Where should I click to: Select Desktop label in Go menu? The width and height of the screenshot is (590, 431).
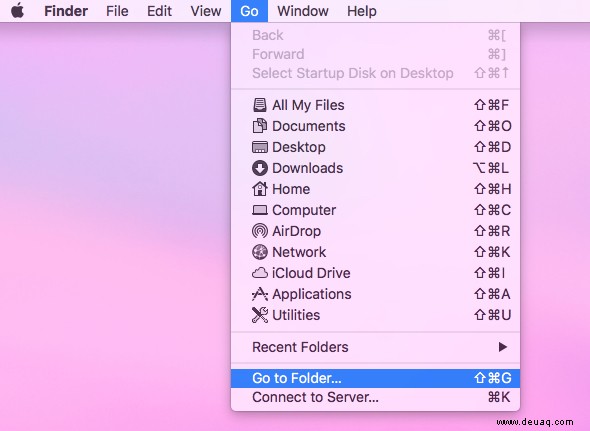click(x=299, y=147)
